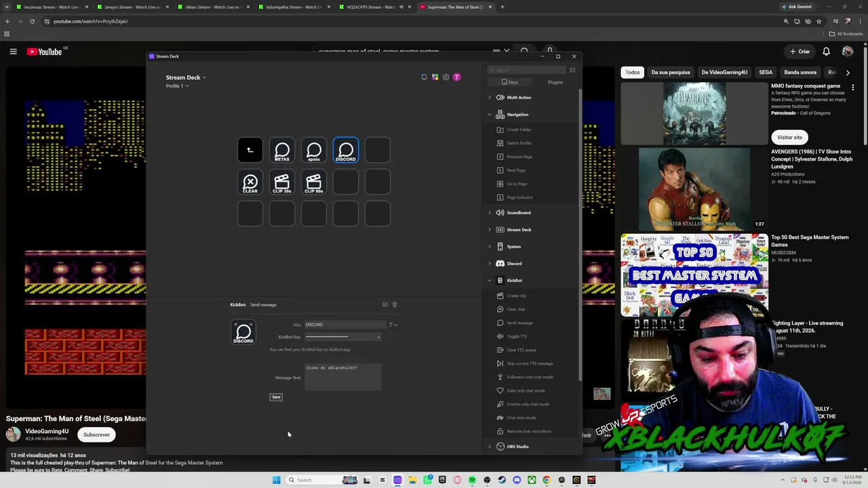Save the KickBot message settings
The image size is (868, 488).
coord(276,397)
